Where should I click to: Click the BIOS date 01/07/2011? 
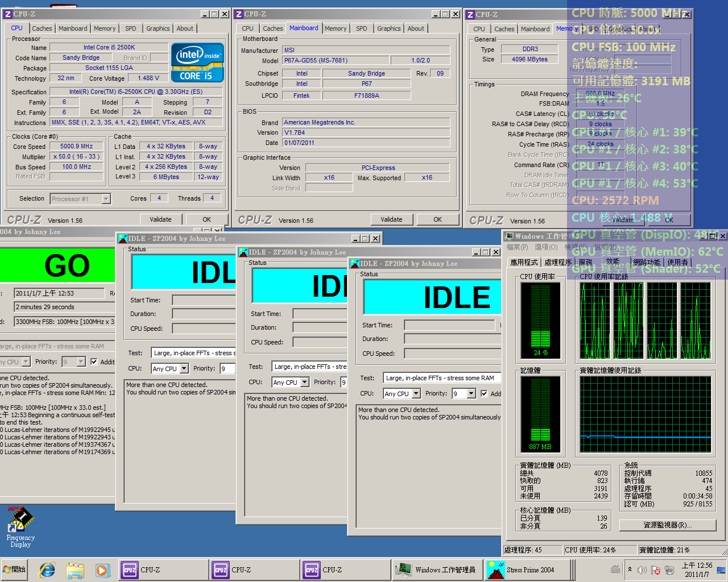point(366,143)
